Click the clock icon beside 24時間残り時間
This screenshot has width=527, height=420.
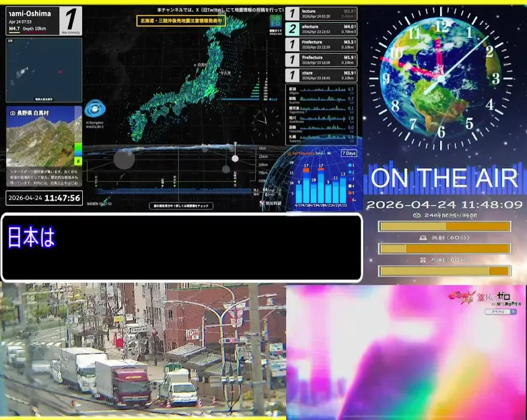tap(417, 215)
